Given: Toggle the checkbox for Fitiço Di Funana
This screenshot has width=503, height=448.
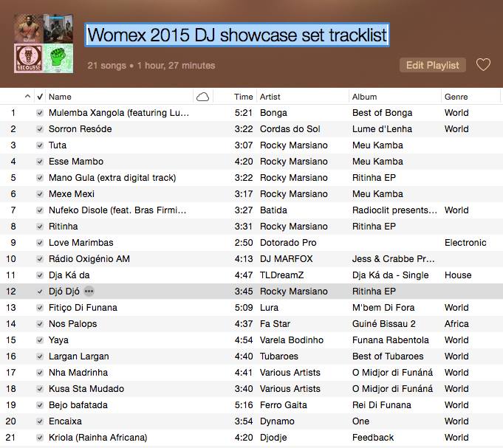Looking at the screenshot, I should [x=40, y=308].
